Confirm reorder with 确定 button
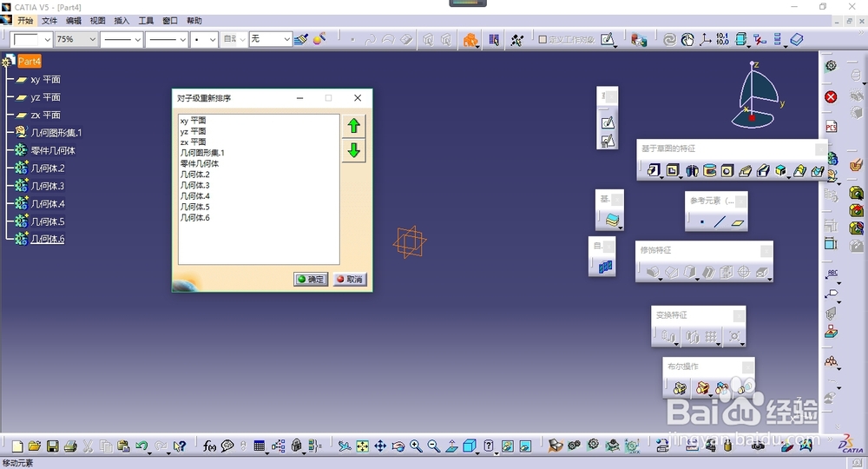868x469 pixels. 311,279
